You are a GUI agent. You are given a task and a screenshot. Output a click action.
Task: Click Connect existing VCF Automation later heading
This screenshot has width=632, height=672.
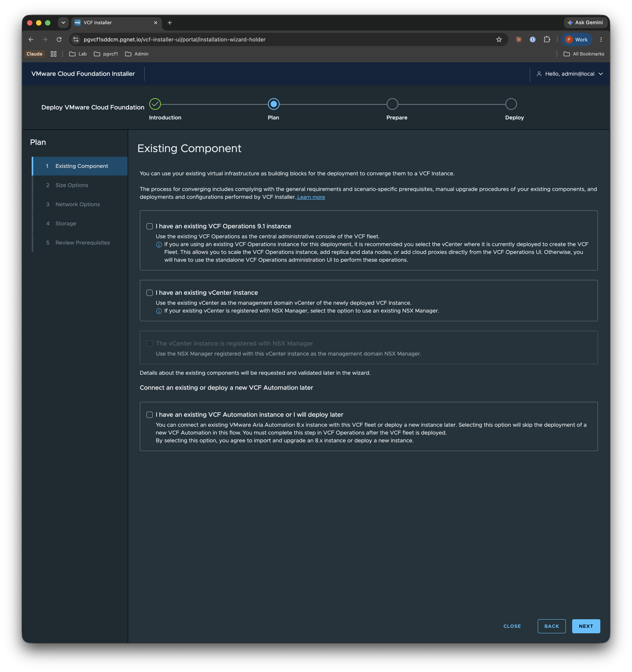pyautogui.click(x=226, y=388)
